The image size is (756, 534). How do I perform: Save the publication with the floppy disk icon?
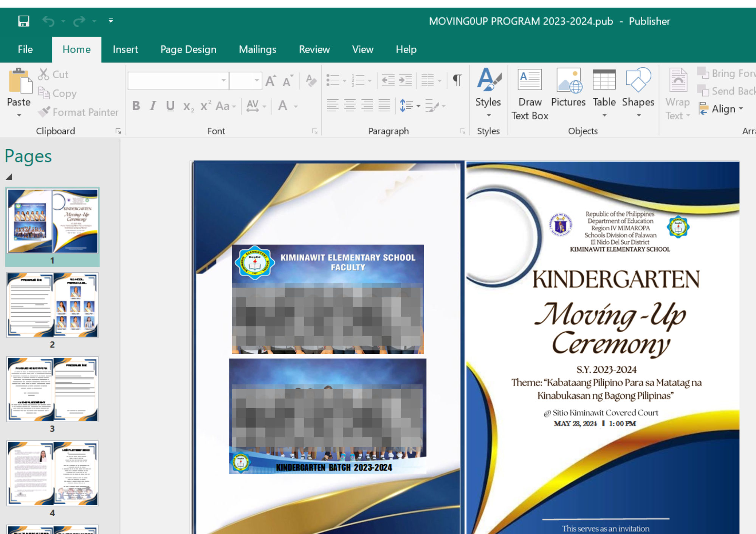(23, 21)
